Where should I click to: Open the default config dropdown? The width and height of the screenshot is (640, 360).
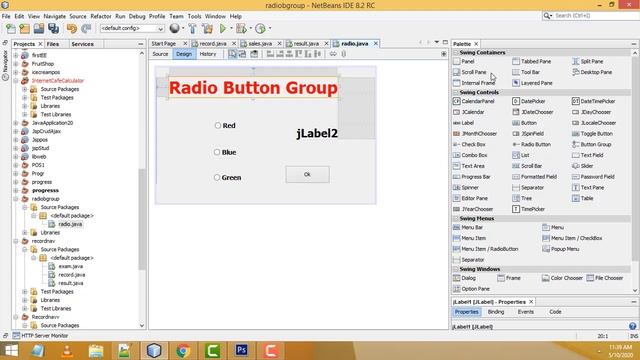(132, 28)
